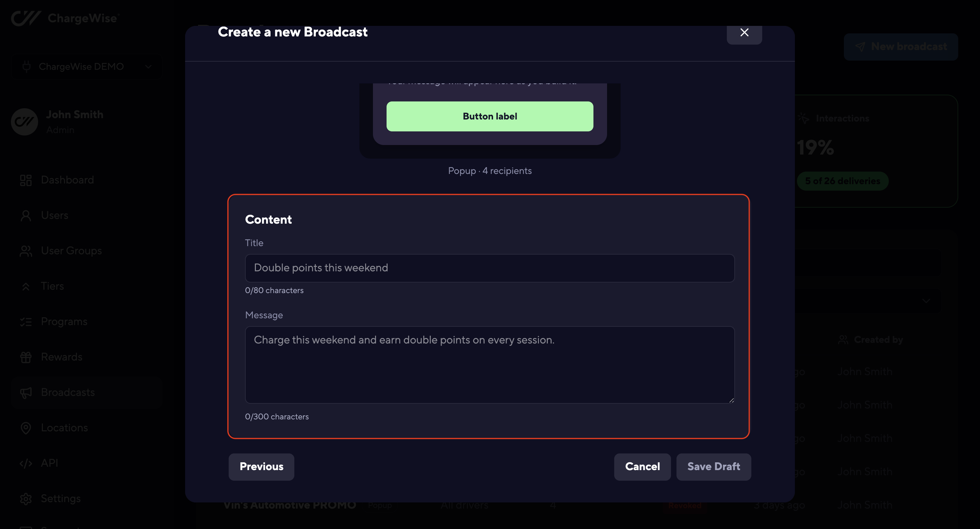Click the Cancel button
Screen dimensions: 980x529
642,467
